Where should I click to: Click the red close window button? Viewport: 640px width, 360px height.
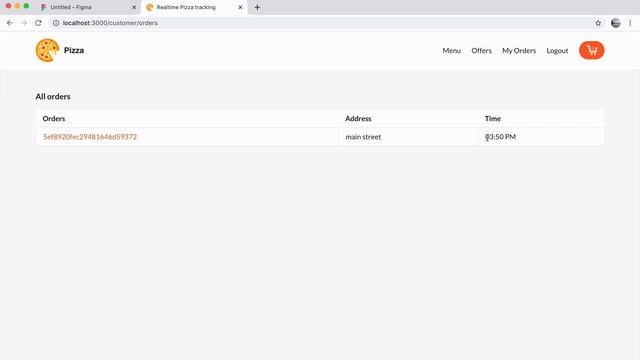(x=8, y=6)
